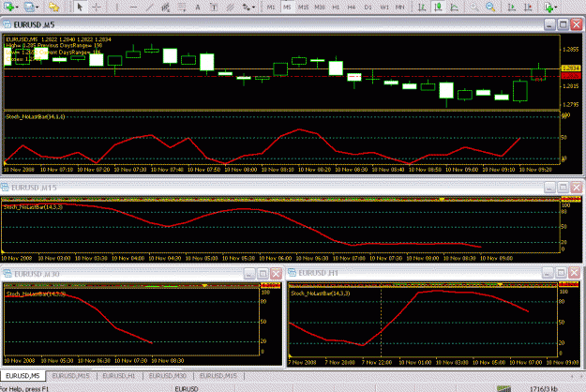This screenshot has width=586, height=392.
Task: Select the Equidistant Channel tool
Action: click(166, 7)
